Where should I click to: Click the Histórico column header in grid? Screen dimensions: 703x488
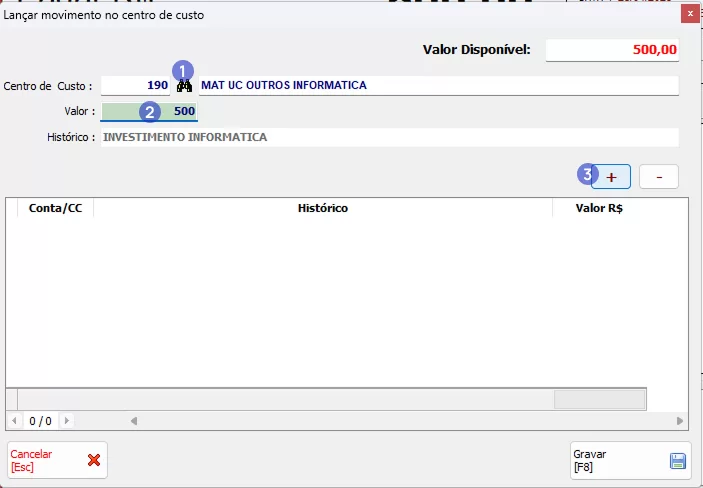(322, 208)
